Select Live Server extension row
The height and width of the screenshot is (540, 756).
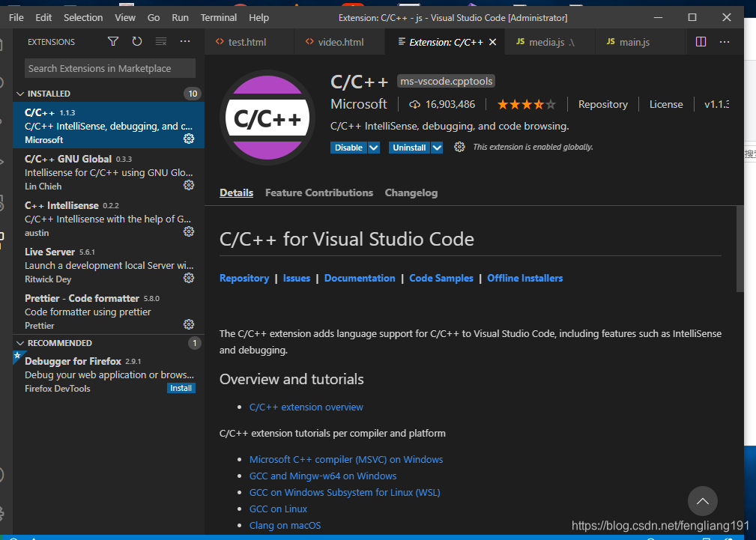pyautogui.click(x=108, y=264)
